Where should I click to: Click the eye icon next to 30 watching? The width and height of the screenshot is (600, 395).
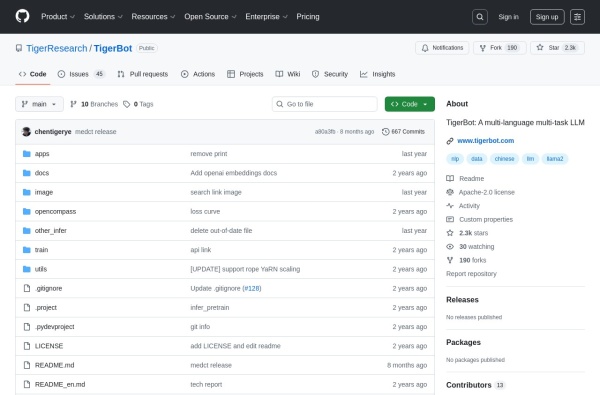(x=450, y=246)
